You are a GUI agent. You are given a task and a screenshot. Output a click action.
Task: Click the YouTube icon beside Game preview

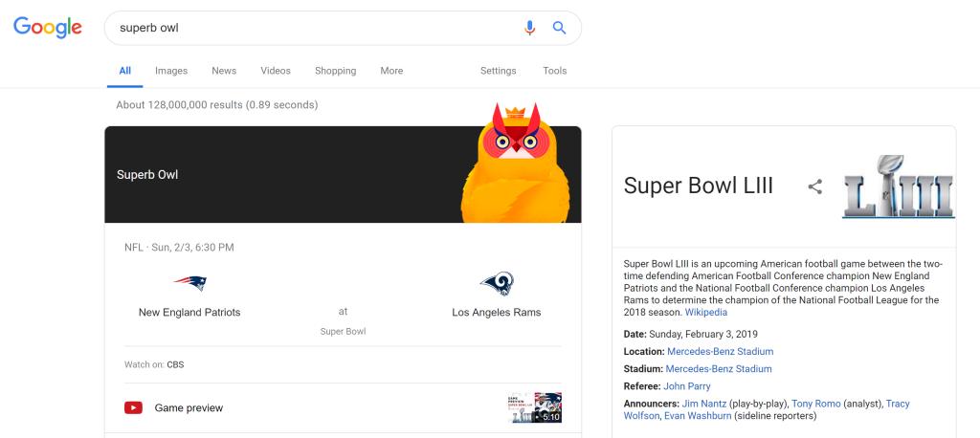point(134,407)
